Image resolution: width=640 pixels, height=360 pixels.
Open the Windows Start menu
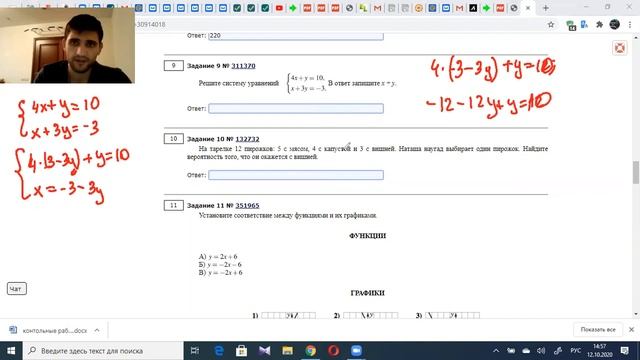[11, 351]
